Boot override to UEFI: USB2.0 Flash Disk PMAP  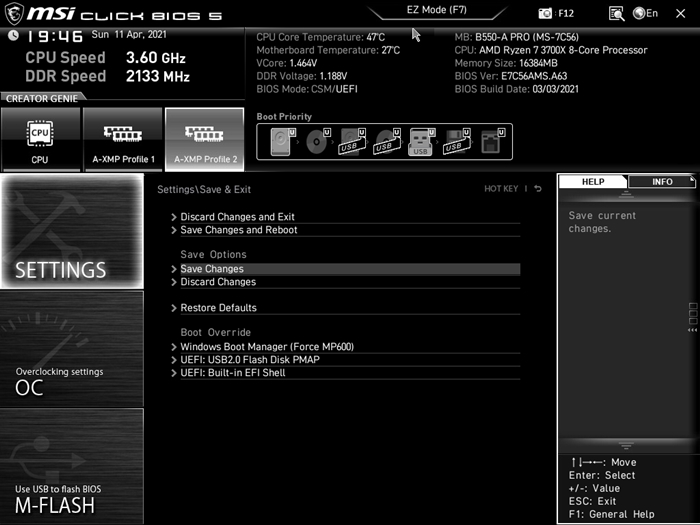350,360
